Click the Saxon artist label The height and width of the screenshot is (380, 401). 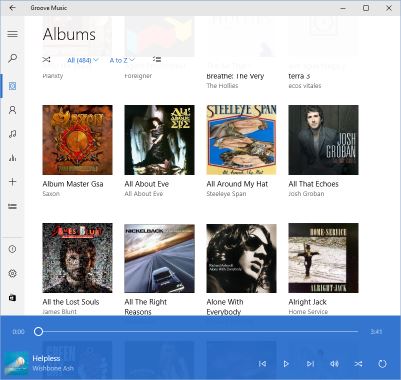(x=51, y=194)
